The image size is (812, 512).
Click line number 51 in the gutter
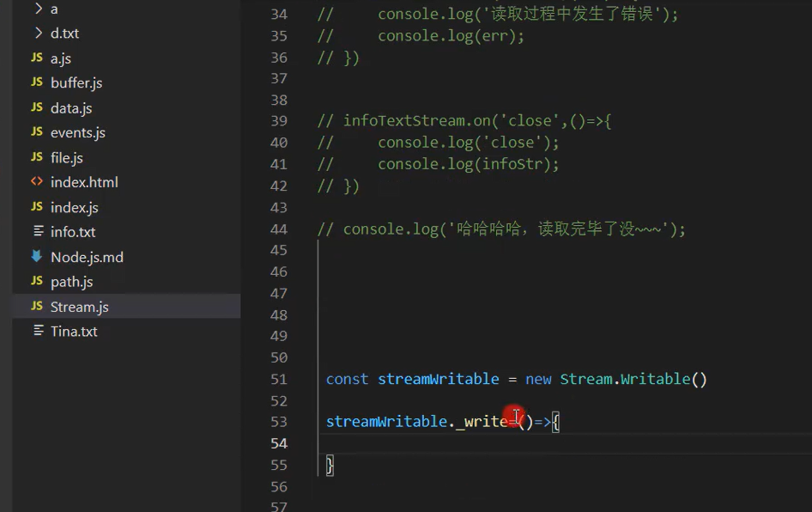279,379
